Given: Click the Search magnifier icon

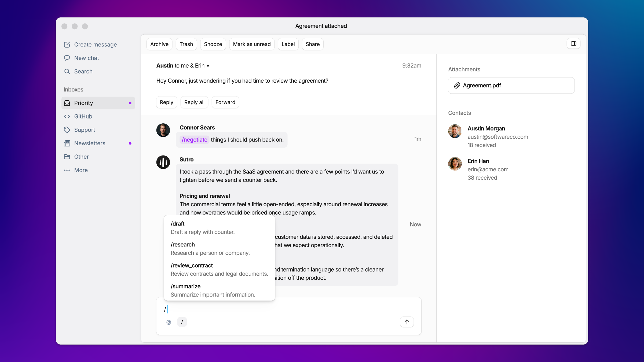Looking at the screenshot, I should click(x=67, y=71).
